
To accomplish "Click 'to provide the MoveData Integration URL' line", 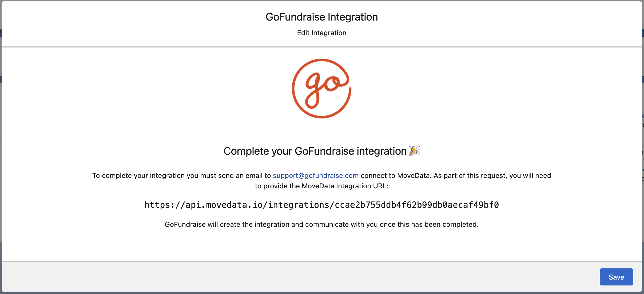I will (321, 186).
